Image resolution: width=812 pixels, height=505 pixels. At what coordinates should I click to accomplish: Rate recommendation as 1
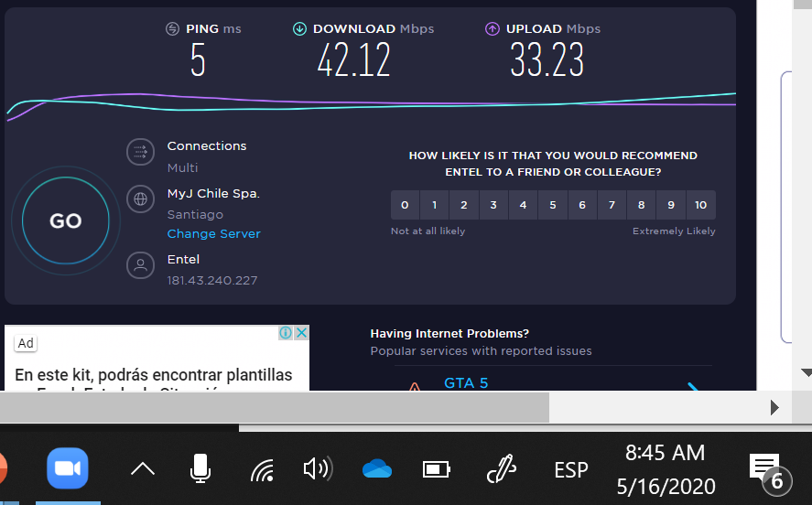pos(435,205)
